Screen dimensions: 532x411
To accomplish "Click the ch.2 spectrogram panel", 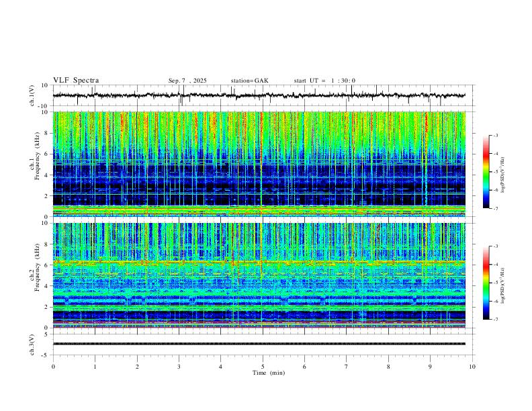I will pyautogui.click(x=259, y=275).
